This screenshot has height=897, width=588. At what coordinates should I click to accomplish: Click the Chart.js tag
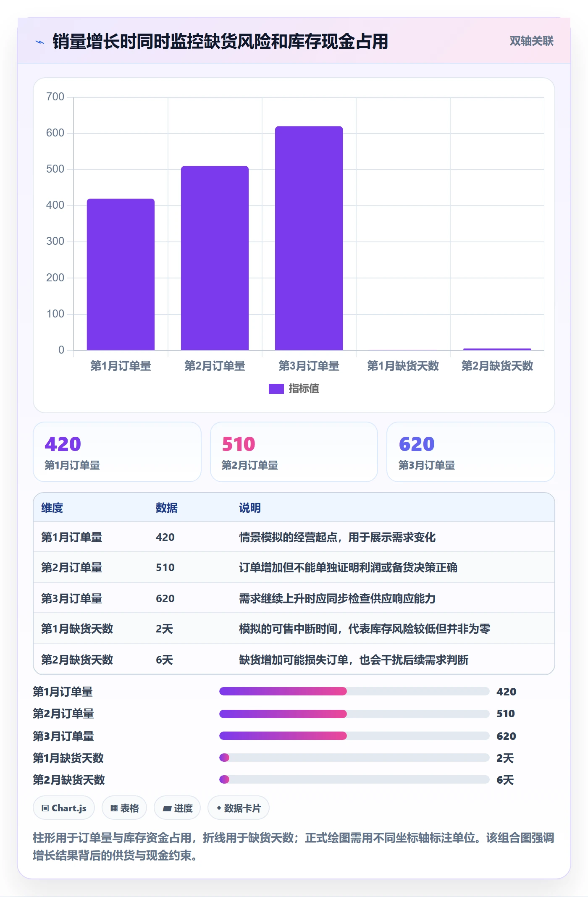(x=64, y=808)
